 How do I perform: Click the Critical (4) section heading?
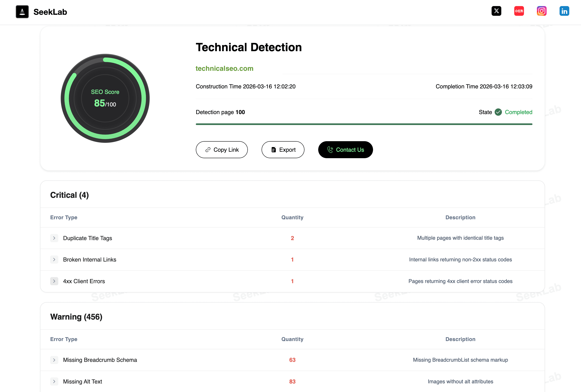[x=69, y=195]
